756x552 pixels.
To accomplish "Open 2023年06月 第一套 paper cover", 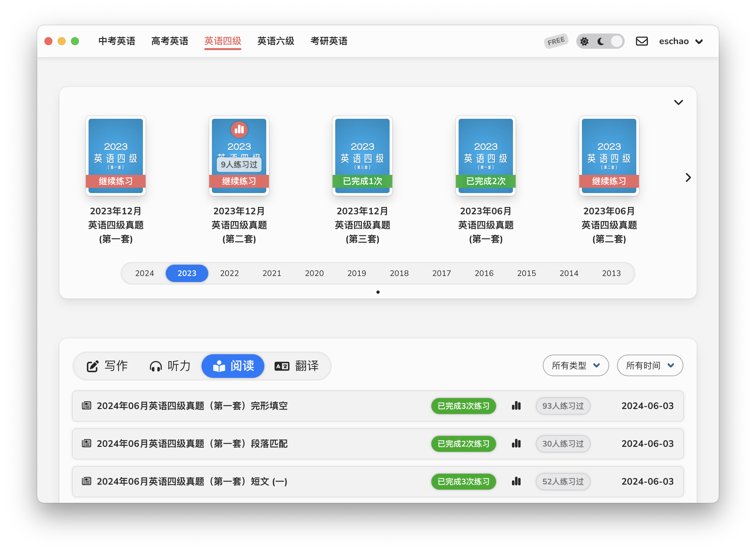I will pos(485,156).
